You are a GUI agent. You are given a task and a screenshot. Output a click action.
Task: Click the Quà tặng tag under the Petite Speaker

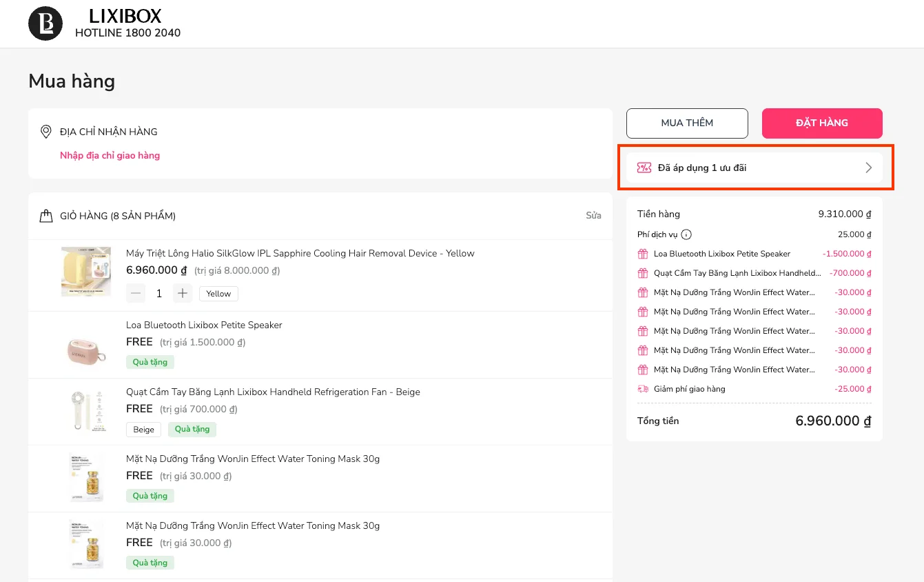pyautogui.click(x=150, y=362)
